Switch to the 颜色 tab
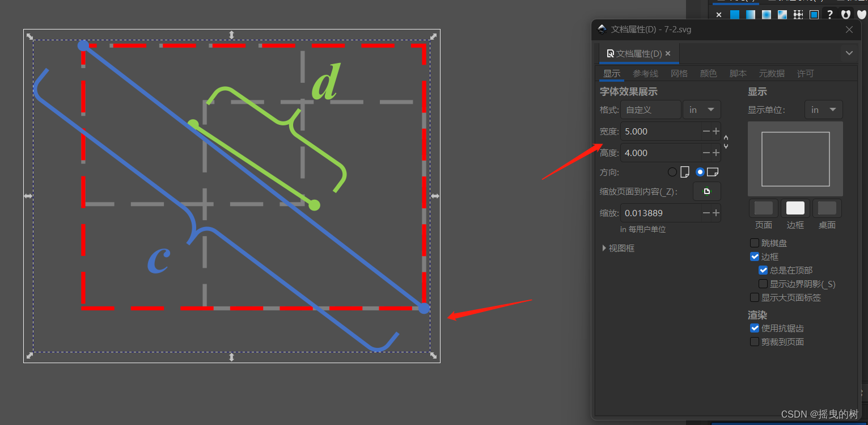This screenshot has height=425, width=868. (x=709, y=73)
